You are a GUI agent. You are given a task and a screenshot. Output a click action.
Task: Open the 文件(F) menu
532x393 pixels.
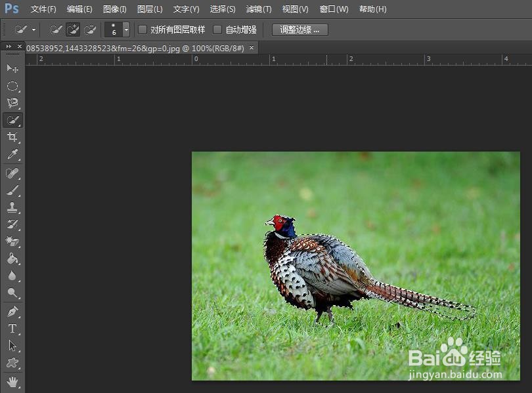point(43,9)
